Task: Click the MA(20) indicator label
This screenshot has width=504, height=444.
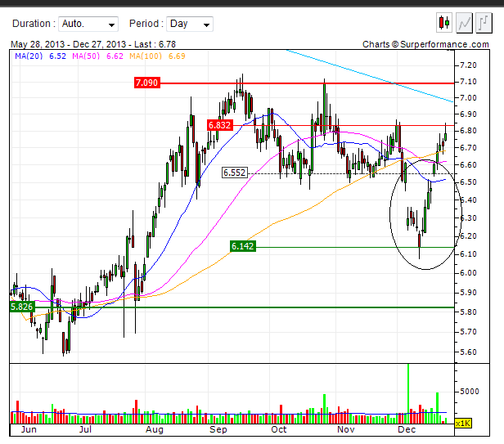Action: pyautogui.click(x=29, y=56)
